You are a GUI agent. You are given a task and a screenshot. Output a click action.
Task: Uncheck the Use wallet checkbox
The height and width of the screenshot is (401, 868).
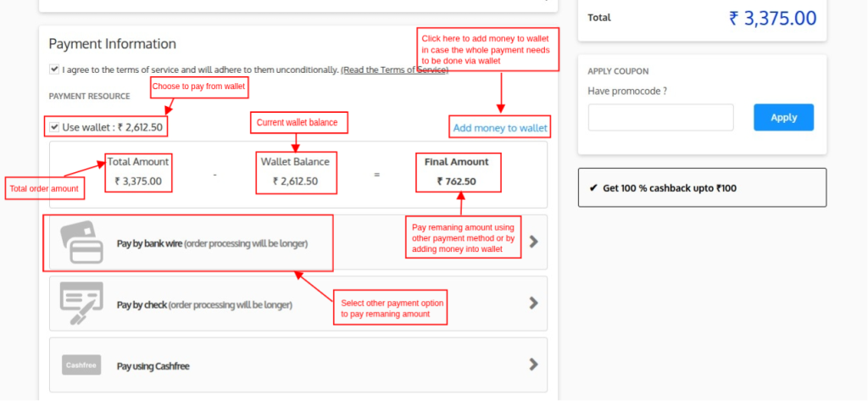point(54,127)
